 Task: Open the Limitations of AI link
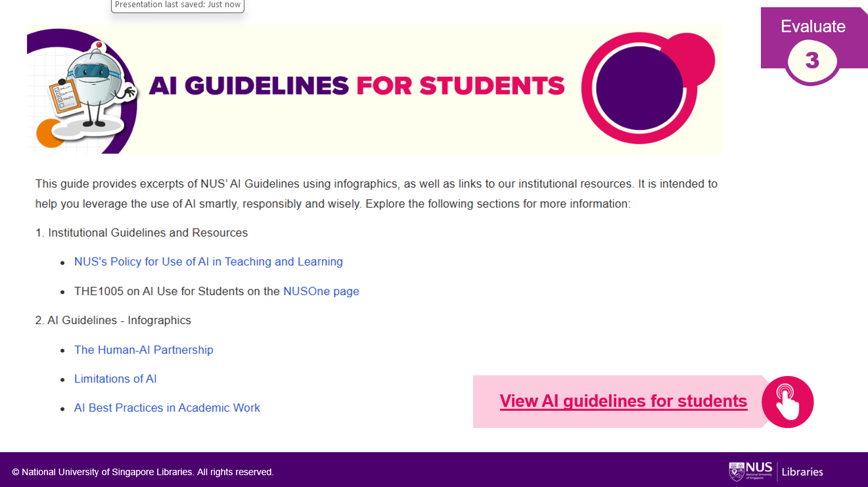point(115,379)
